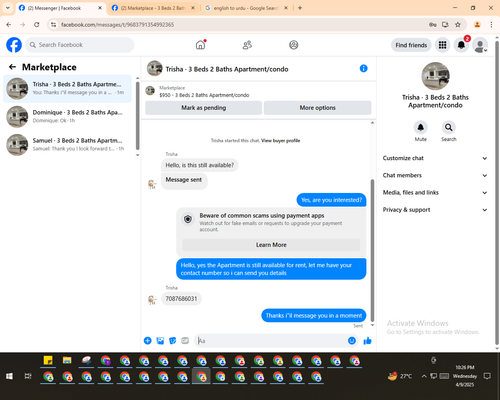Expand the Customize chat section

[x=435, y=158]
